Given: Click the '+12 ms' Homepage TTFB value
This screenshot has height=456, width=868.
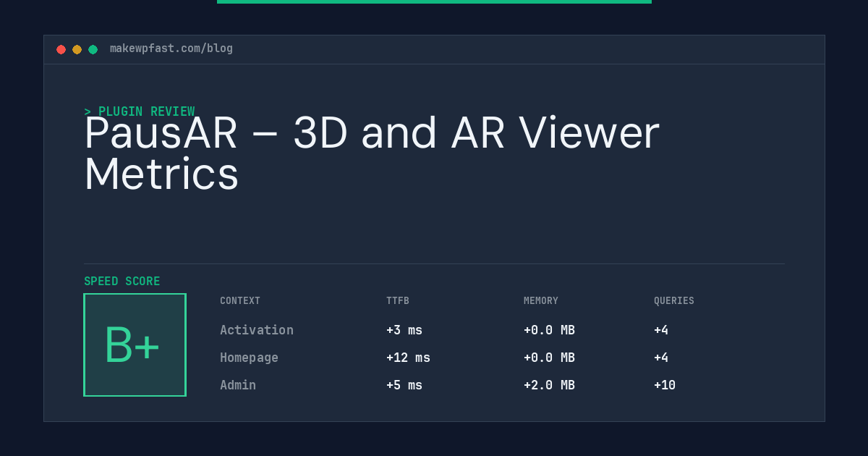Looking at the screenshot, I should coord(408,358).
